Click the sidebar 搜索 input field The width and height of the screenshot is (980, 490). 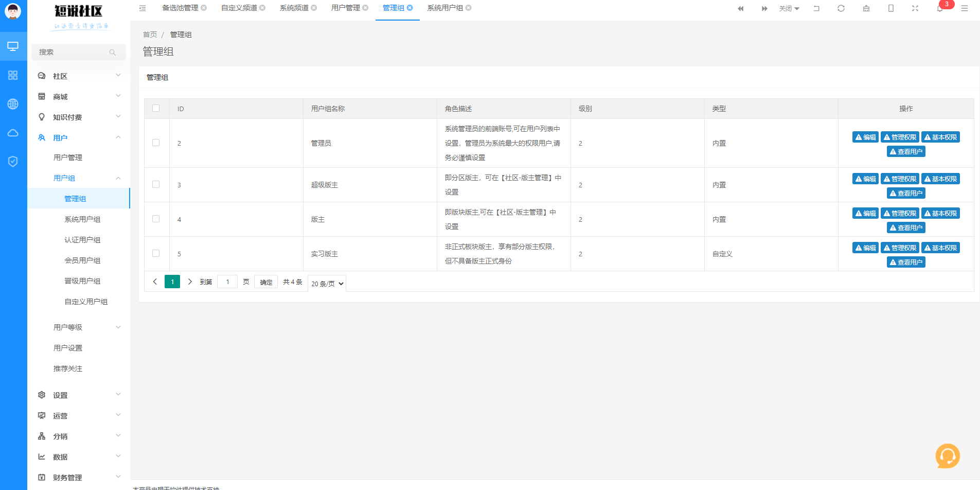pos(72,52)
